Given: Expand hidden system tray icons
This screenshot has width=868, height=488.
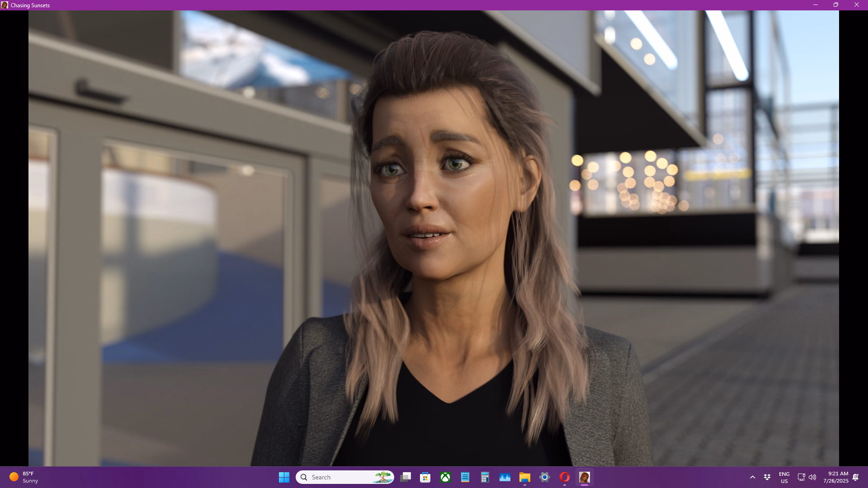Looking at the screenshot, I should click(x=753, y=477).
